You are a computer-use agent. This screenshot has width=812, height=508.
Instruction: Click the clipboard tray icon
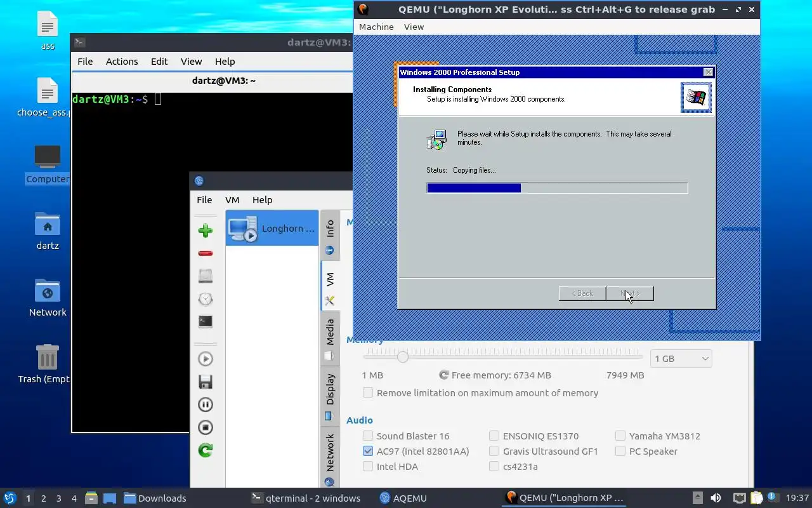pos(756,498)
